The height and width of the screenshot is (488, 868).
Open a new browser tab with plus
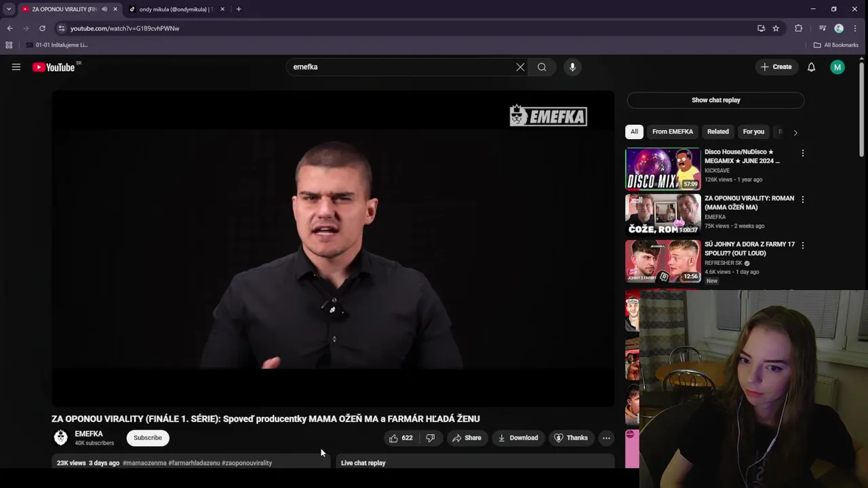pyautogui.click(x=238, y=9)
